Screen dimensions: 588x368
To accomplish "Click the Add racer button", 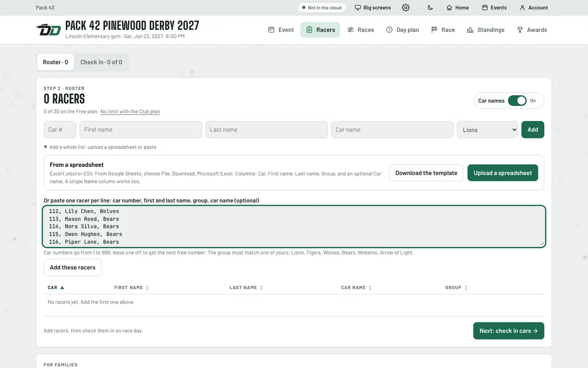I will pos(533,130).
